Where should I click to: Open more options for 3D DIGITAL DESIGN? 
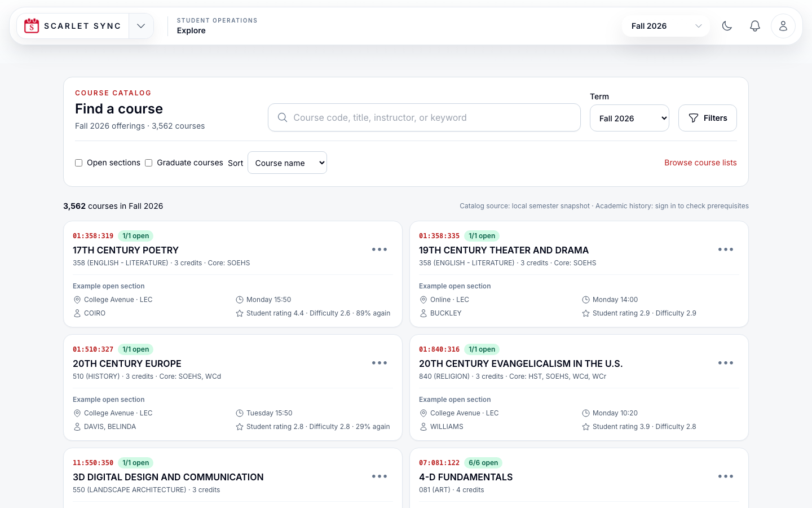tap(379, 476)
